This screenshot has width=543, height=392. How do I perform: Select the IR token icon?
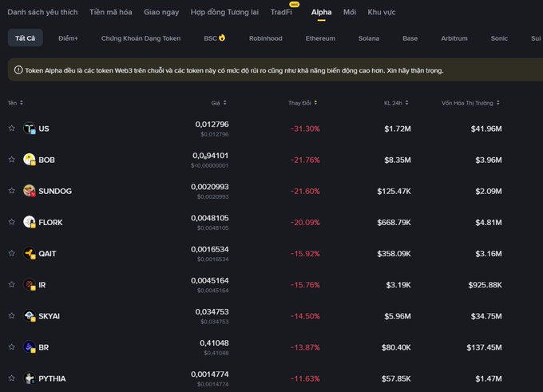(x=30, y=285)
